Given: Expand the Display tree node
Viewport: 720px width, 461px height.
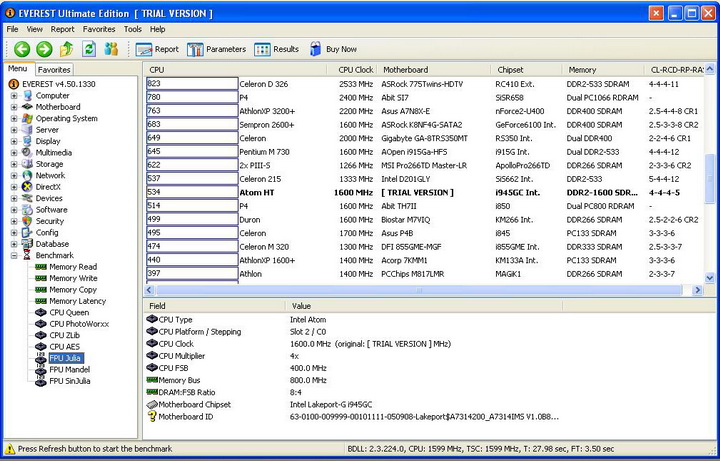Looking at the screenshot, I should coord(14,141).
